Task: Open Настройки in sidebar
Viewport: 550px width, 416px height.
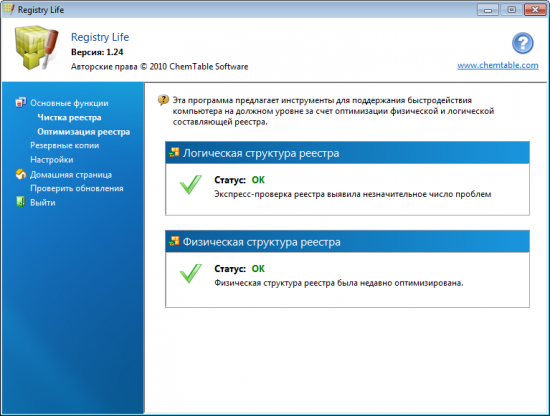Action: [x=52, y=160]
